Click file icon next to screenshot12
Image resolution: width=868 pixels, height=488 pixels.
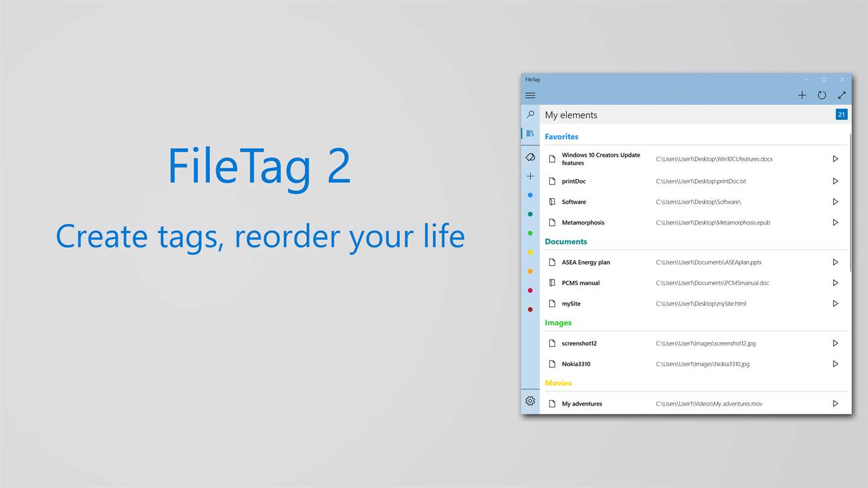pos(552,343)
